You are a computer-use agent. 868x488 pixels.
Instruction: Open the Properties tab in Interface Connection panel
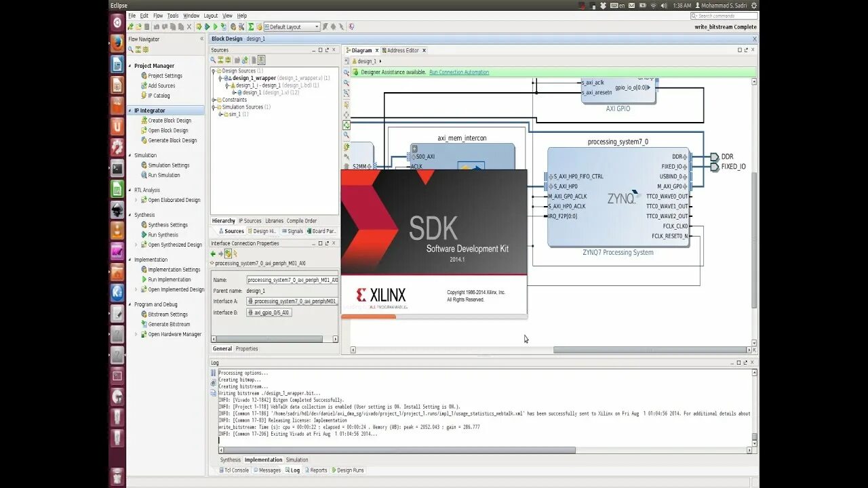(x=247, y=349)
